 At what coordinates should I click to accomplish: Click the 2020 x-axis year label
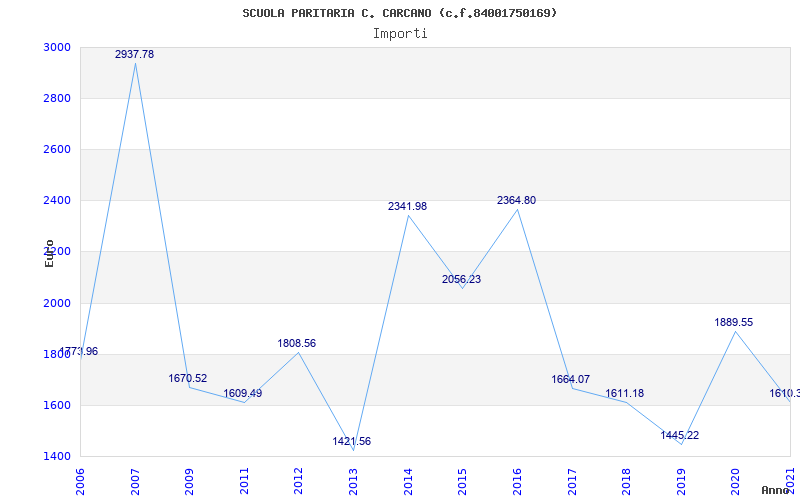736,481
